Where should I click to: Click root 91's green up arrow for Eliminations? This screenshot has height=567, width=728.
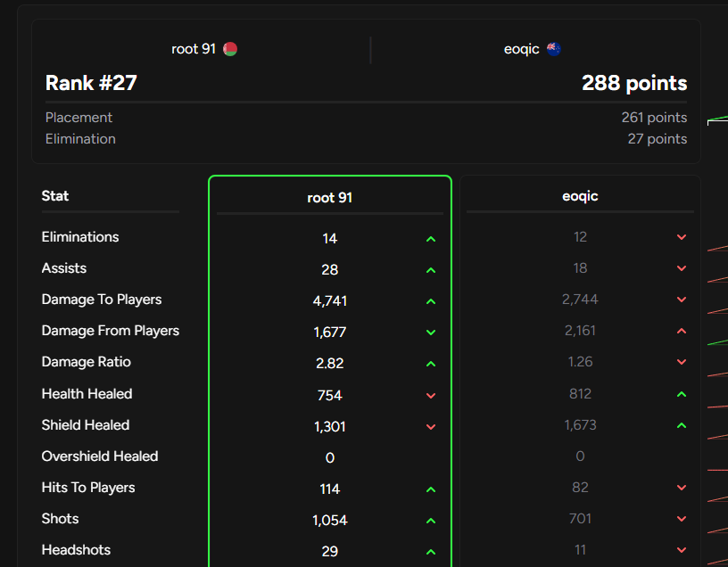(x=431, y=239)
